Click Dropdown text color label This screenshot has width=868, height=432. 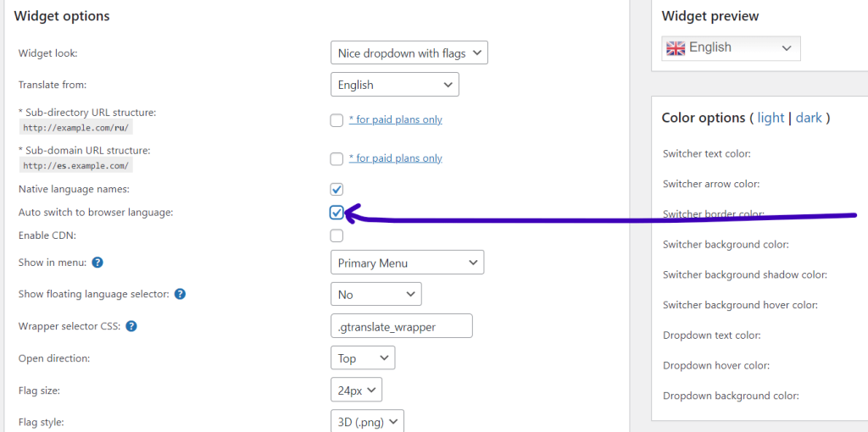click(x=711, y=335)
